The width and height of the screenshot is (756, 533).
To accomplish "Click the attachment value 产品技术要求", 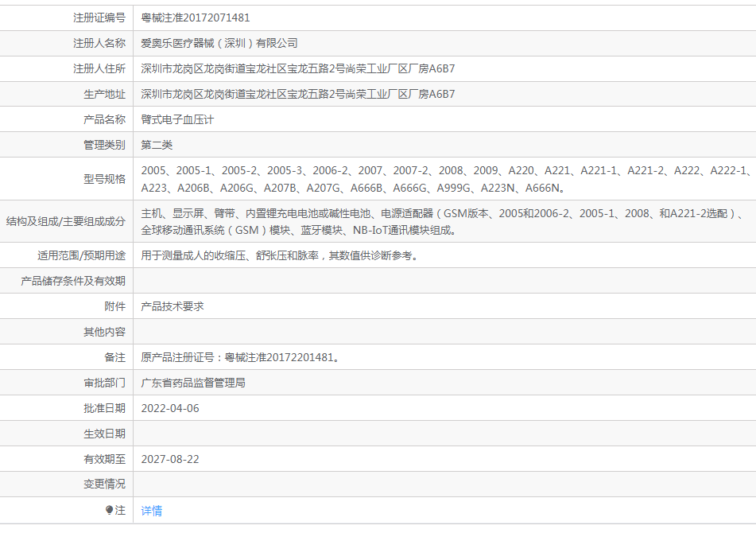I will click(x=173, y=306).
